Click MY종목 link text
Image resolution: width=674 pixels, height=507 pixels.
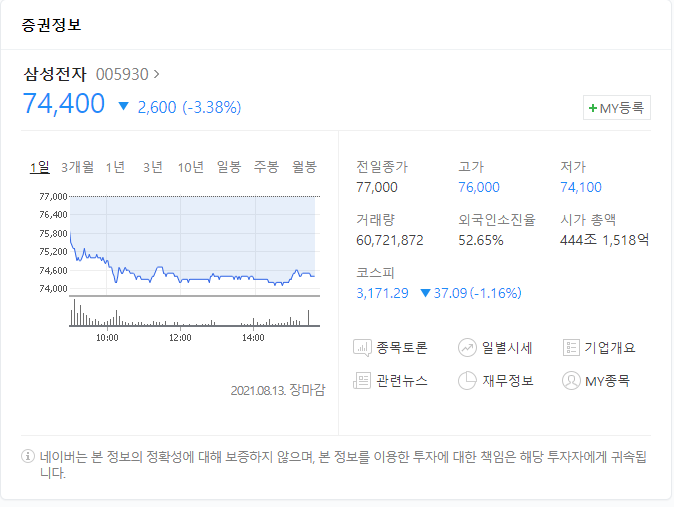(x=607, y=381)
